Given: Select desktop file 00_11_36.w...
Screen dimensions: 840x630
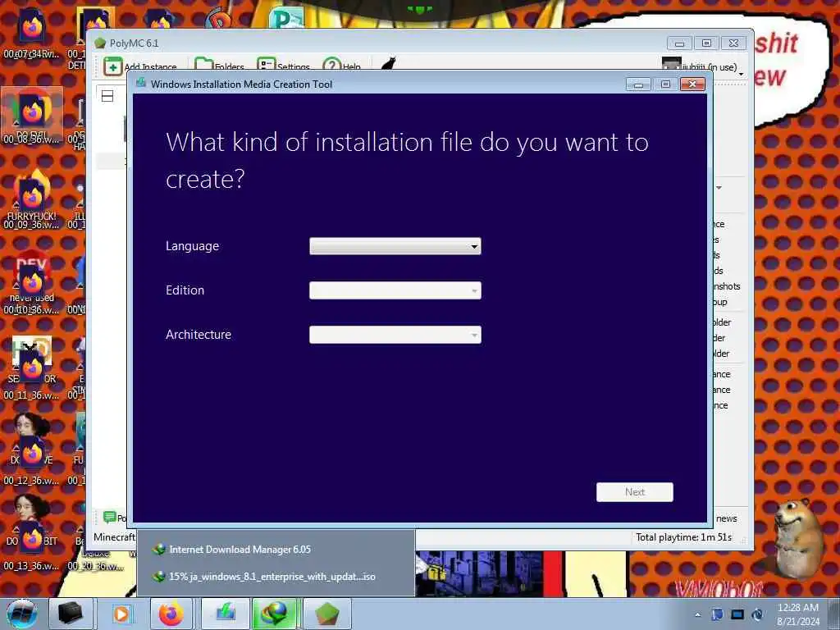Looking at the screenshot, I should [x=32, y=372].
